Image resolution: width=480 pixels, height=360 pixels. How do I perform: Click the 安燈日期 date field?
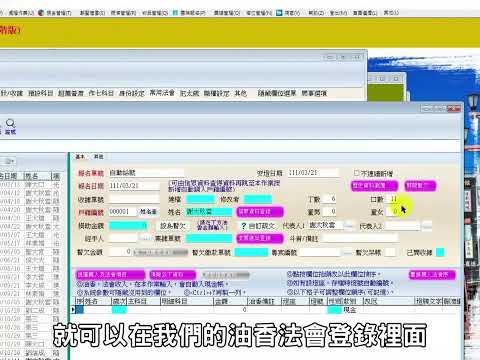click(313, 173)
